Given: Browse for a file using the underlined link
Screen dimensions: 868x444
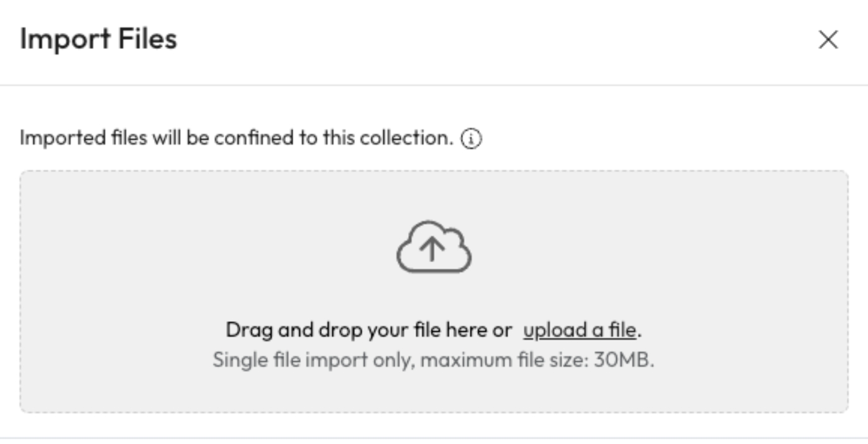Looking at the screenshot, I should pyautogui.click(x=579, y=330).
